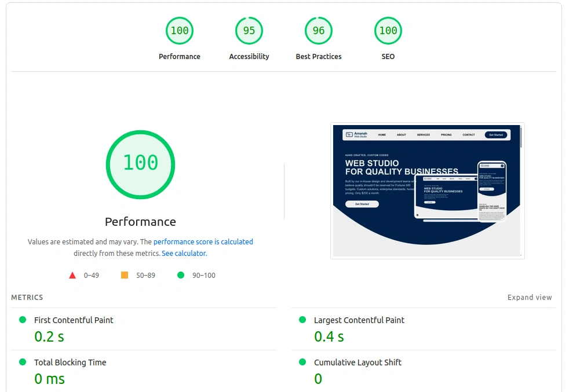This screenshot has height=392, width=569.
Task: Click the green circle 90–100 legend icon
Action: [181, 275]
